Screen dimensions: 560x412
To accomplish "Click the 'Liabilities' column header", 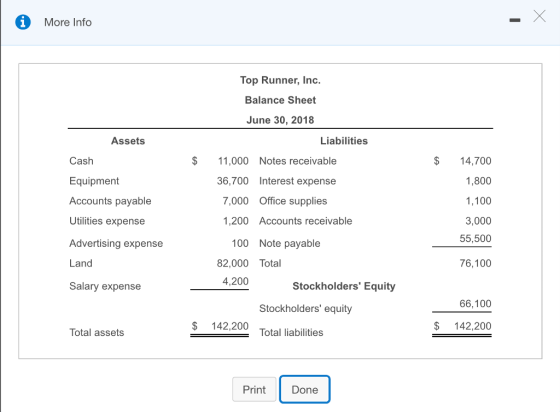I will tap(344, 141).
